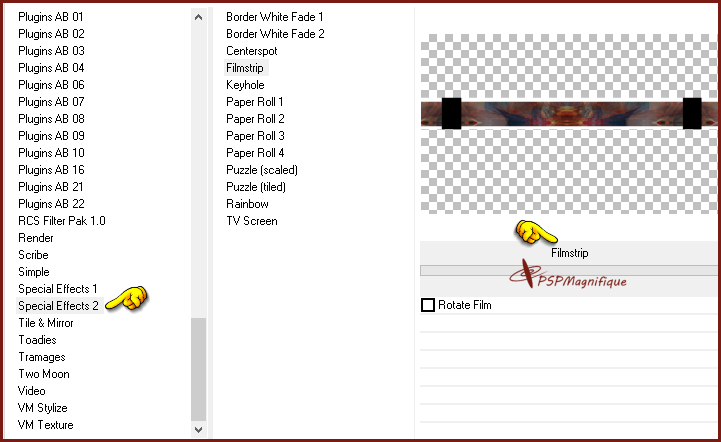The height and width of the screenshot is (442, 721).
Task: Open VM Texture category
Action: [46, 425]
